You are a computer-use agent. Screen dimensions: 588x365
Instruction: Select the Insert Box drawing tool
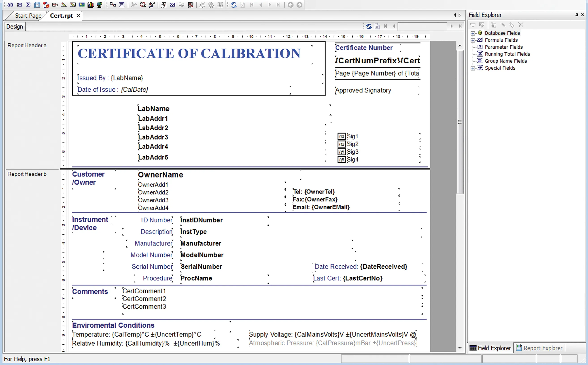[x=72, y=4]
